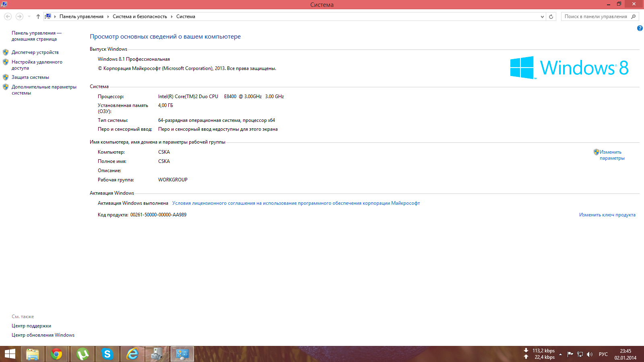
Task: Switch input language via РУС indicator
Action: (603, 354)
